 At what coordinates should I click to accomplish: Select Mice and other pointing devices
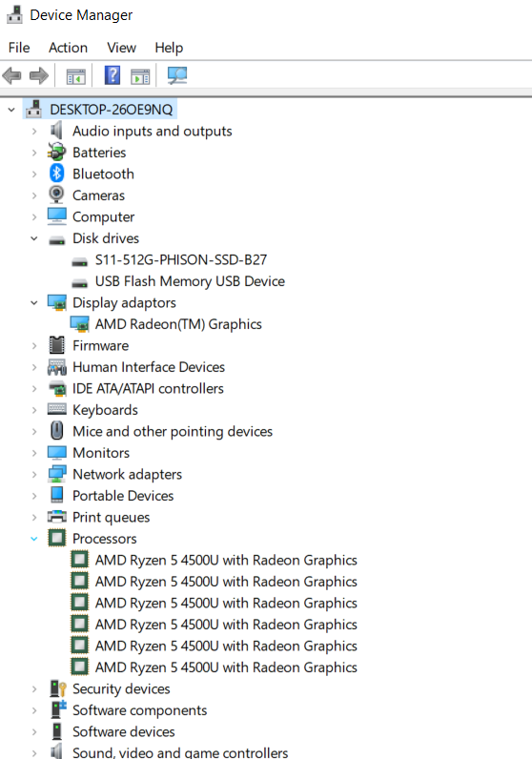(x=173, y=431)
